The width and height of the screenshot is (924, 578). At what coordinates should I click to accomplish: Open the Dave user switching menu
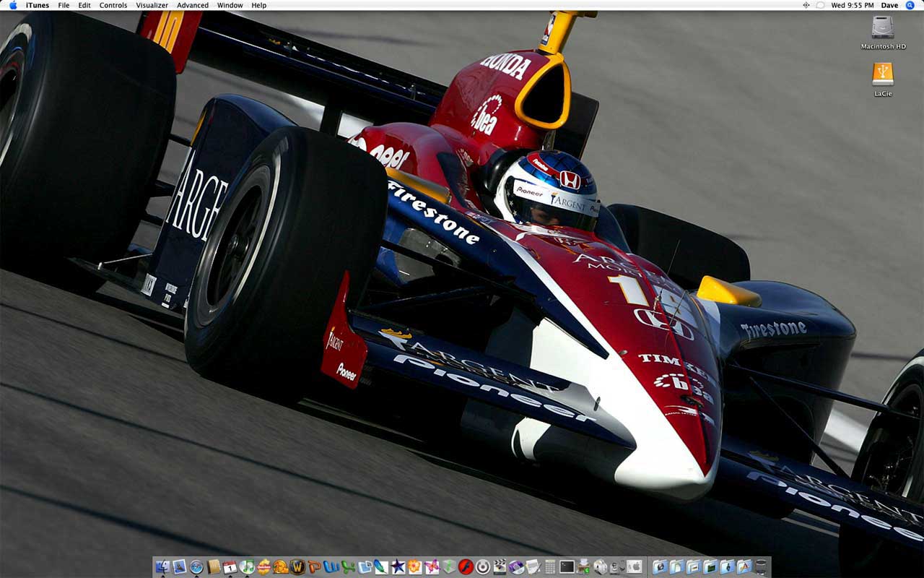[x=889, y=5]
